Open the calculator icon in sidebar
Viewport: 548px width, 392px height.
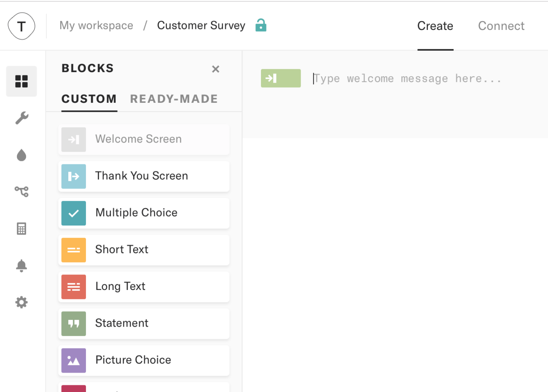pos(21,228)
